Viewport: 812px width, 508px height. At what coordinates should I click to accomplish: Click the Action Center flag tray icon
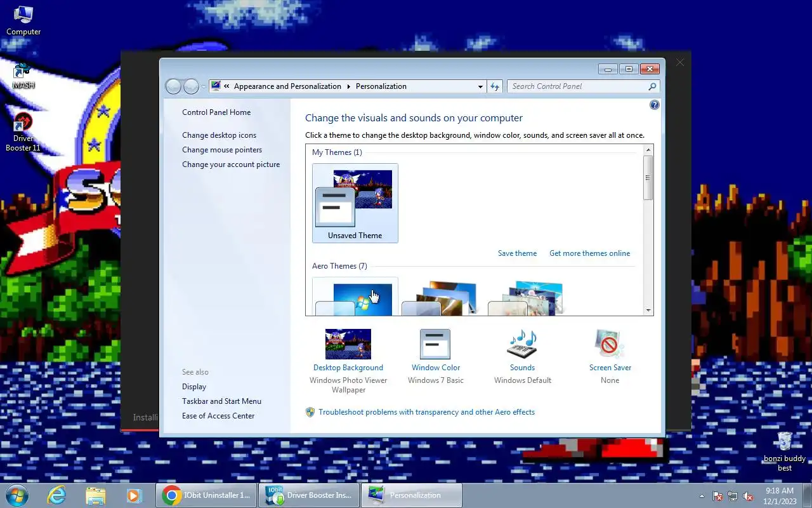point(717,496)
